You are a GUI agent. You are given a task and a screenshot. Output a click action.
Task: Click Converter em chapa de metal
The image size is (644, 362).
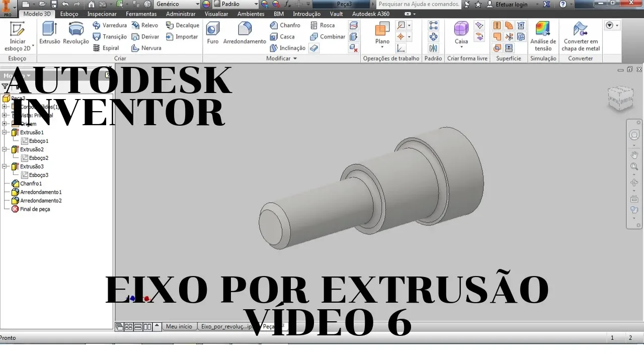581,36
